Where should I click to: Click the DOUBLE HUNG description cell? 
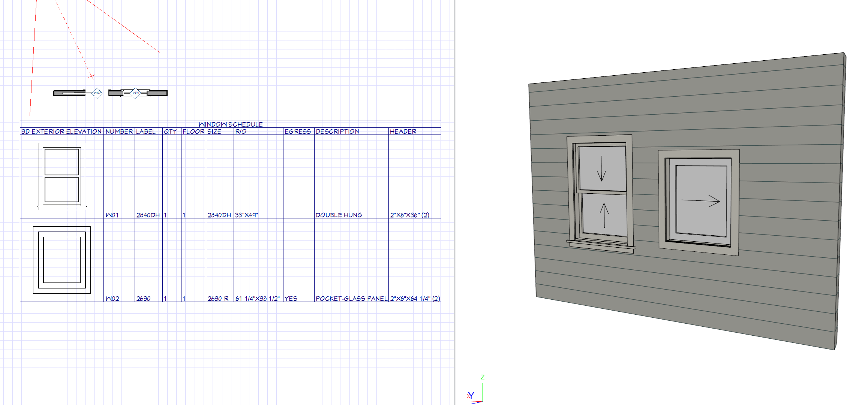(x=339, y=215)
